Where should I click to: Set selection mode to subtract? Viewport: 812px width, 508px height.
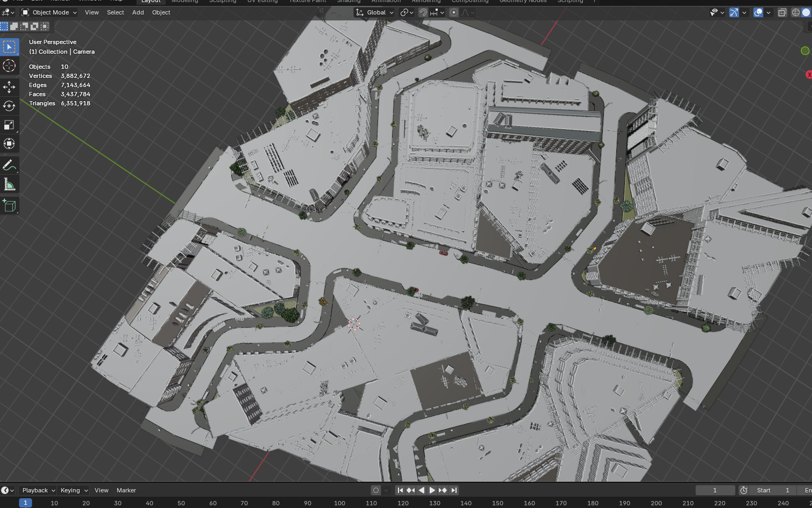25,26
